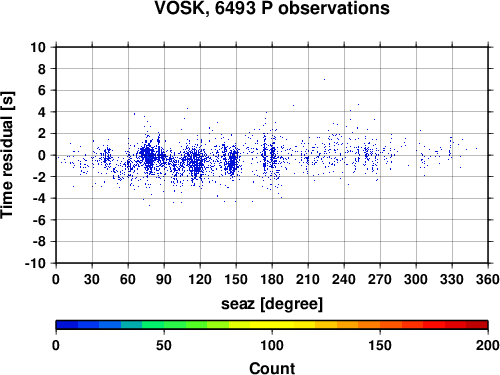Click the x-axis tick label 270

[380, 279]
